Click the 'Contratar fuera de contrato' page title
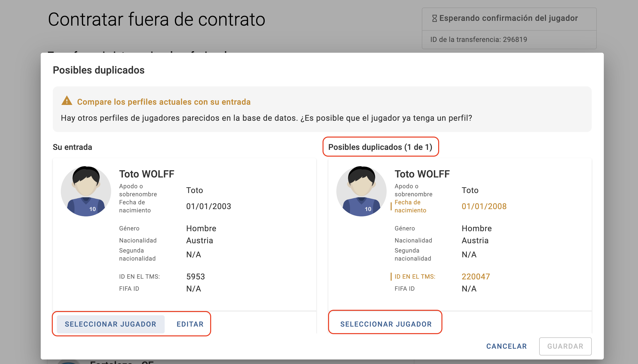Viewport: 638px width, 364px height. pyautogui.click(x=157, y=19)
